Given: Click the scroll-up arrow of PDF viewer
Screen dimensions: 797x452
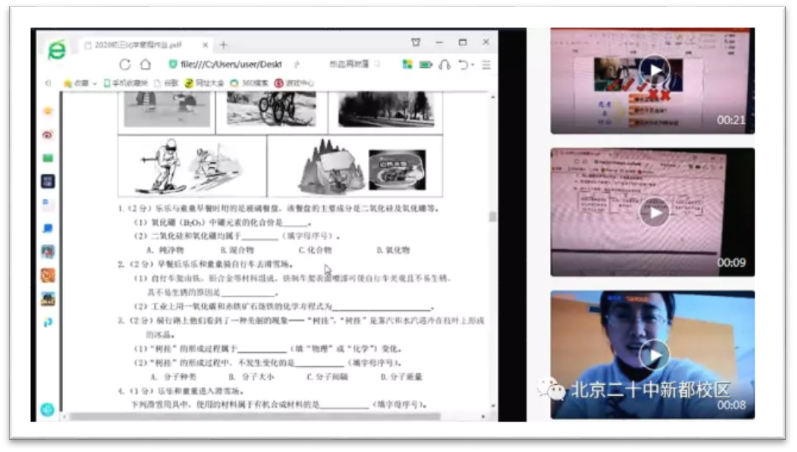Looking at the screenshot, I should click(x=493, y=97).
